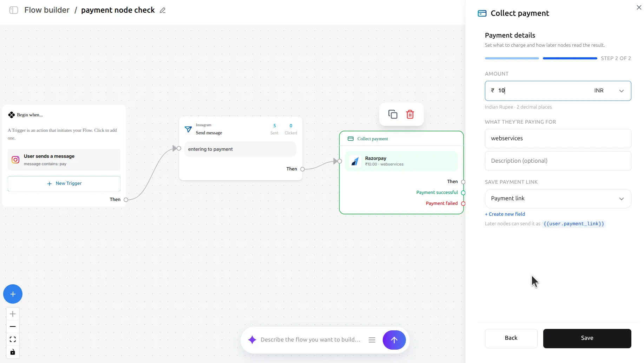Viewport: 644px width, 363px height.
Task: Click the {{user.payment_link}} variable tag
Action: tap(573, 224)
